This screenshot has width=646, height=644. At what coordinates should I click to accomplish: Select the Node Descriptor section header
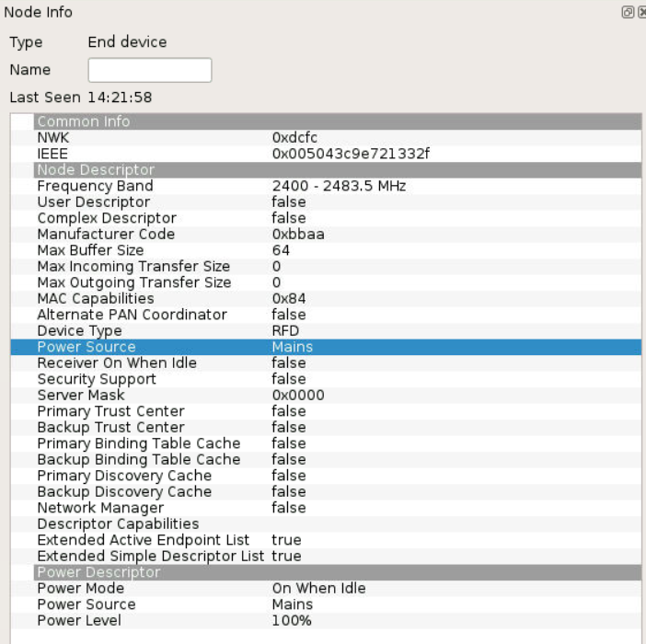338,169
